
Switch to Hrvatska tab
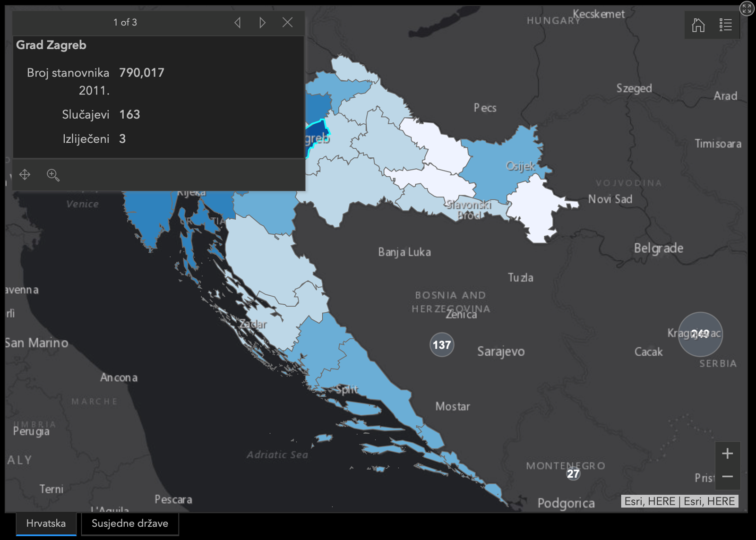[46, 523]
